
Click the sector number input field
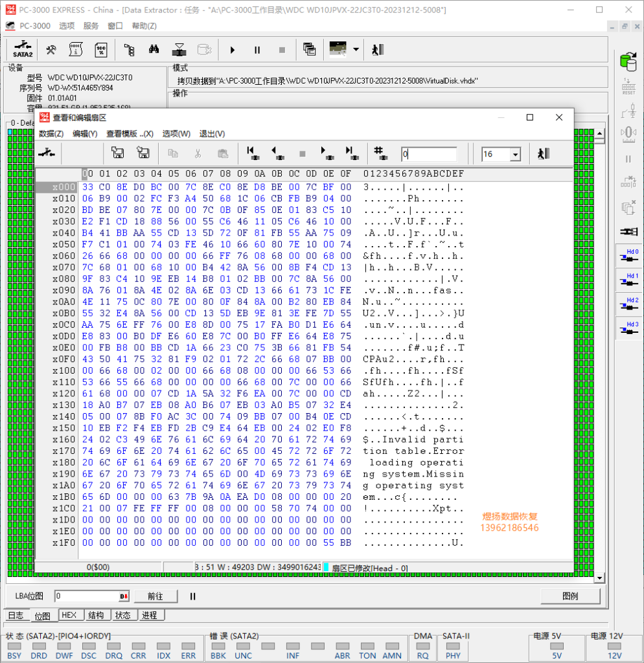click(x=429, y=154)
